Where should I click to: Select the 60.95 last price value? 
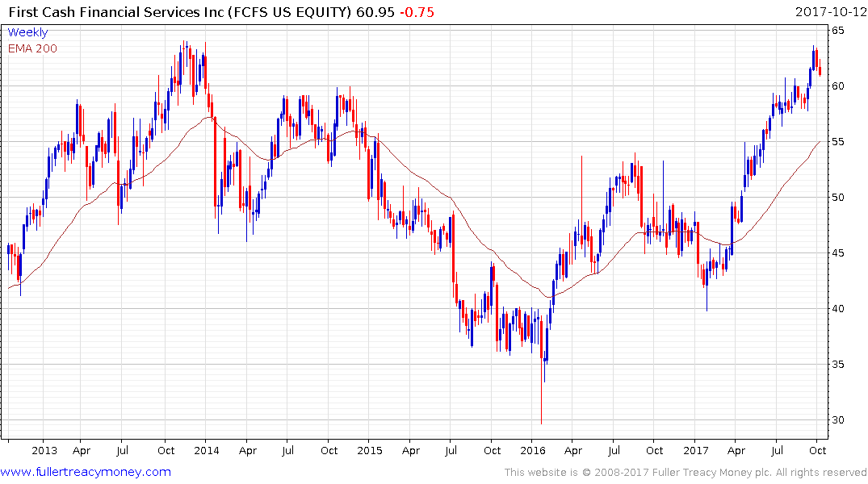point(375,11)
